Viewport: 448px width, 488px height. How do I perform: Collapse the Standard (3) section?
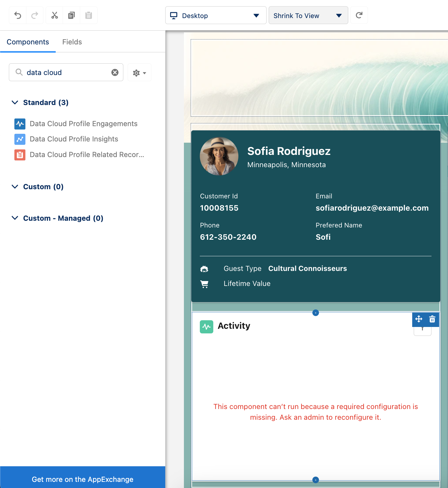(15, 103)
